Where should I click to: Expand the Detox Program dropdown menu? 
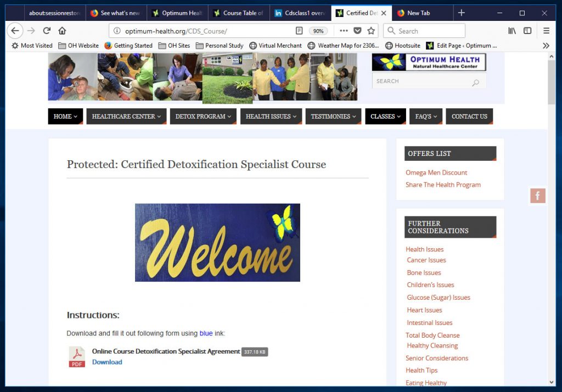tap(203, 116)
